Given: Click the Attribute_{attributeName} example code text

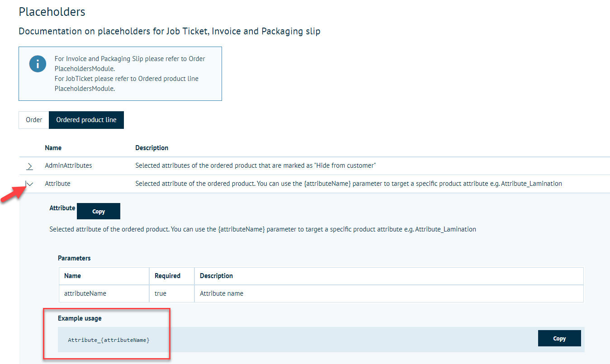Looking at the screenshot, I should pos(109,340).
